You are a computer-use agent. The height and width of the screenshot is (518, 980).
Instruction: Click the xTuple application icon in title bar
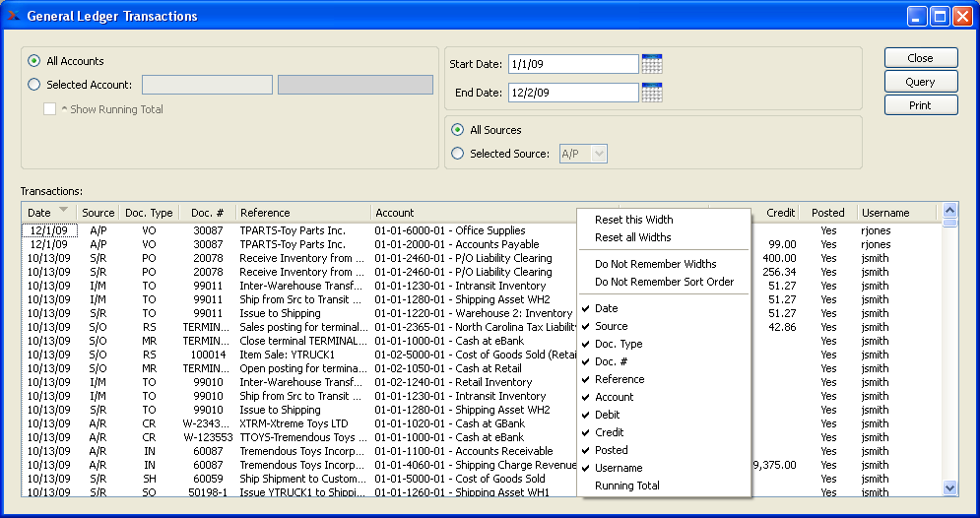point(14,16)
